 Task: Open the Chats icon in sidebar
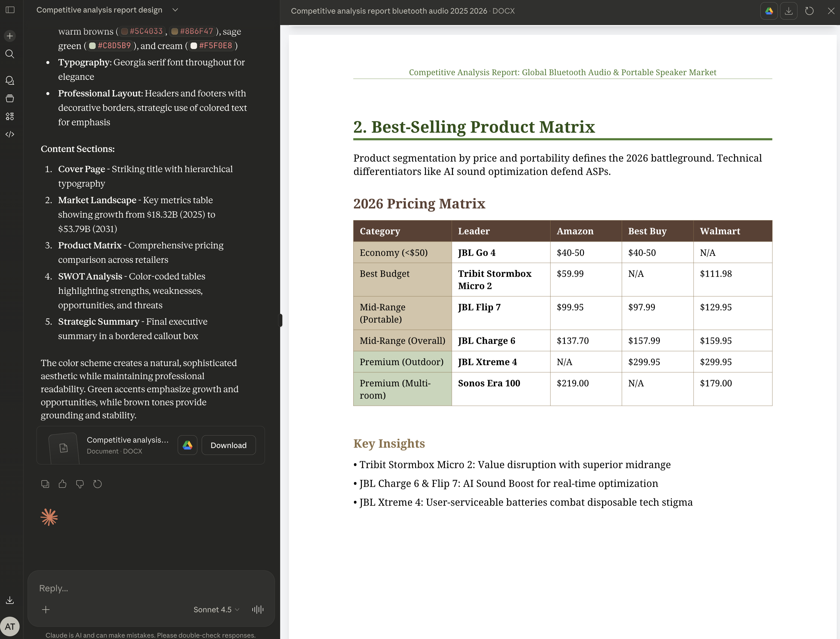(x=10, y=80)
